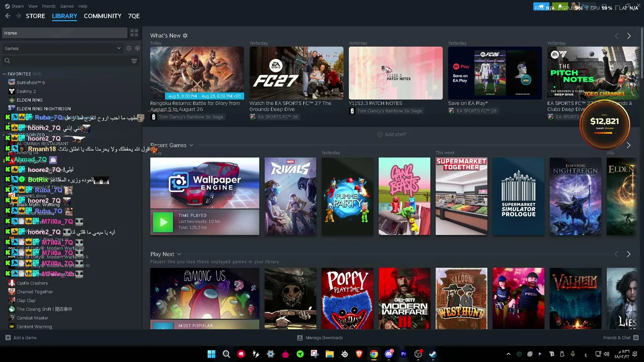Select Clap Clap in the game list
The height and width of the screenshot is (362, 644).
(26, 301)
